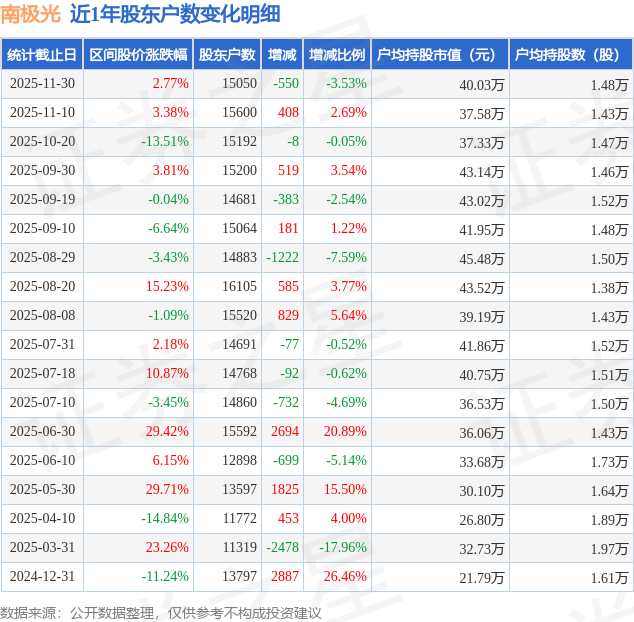
Task: Click the 数据来源 disclaimer footer text
Action: pyautogui.click(x=160, y=611)
